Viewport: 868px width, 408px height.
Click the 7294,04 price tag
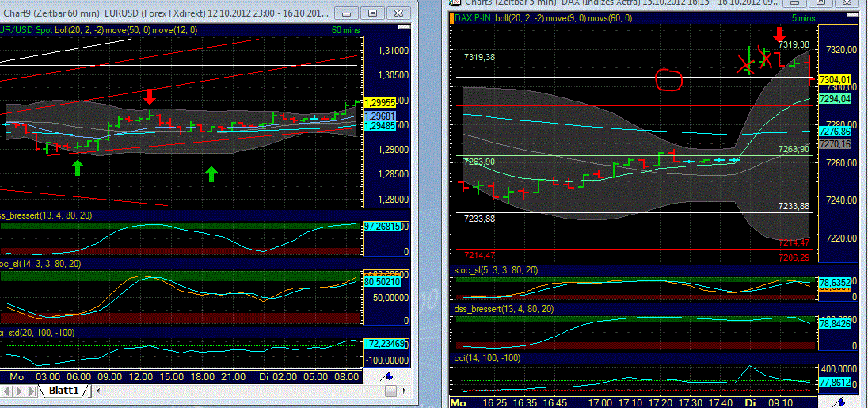pos(835,99)
